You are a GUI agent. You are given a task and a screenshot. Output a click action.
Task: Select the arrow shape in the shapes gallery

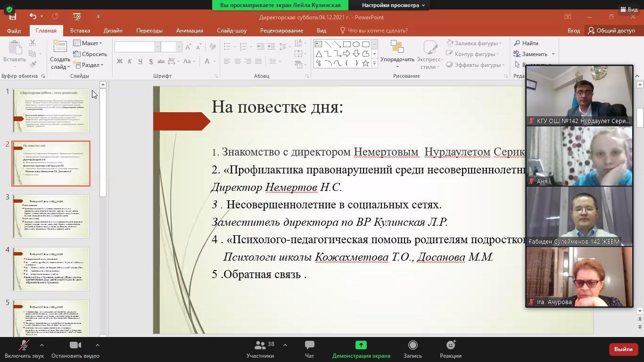[347, 53]
